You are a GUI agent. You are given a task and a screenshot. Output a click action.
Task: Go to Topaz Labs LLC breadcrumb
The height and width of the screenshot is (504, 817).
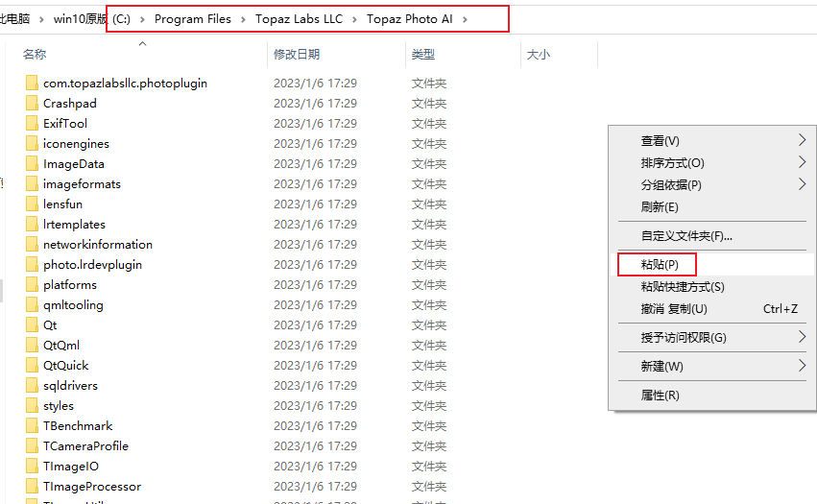coord(300,19)
